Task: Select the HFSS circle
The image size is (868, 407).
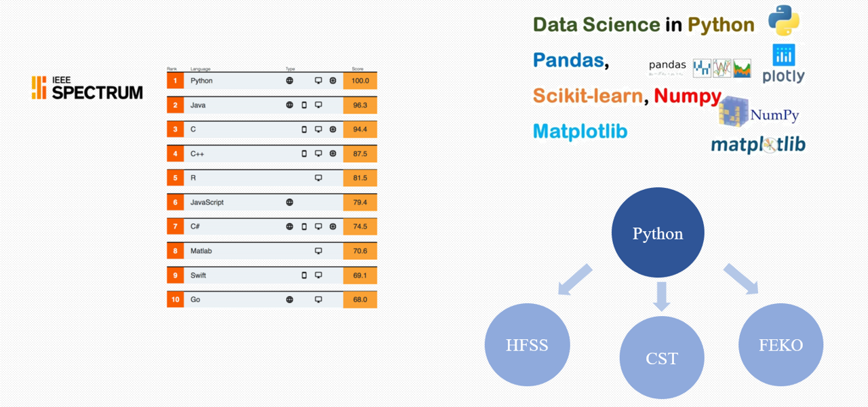Action: coord(526,345)
